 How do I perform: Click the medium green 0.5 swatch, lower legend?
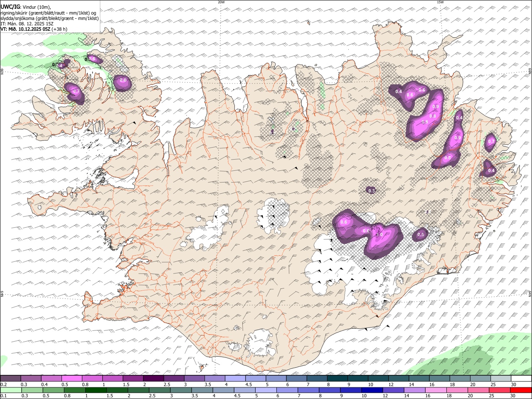[x=54, y=390]
